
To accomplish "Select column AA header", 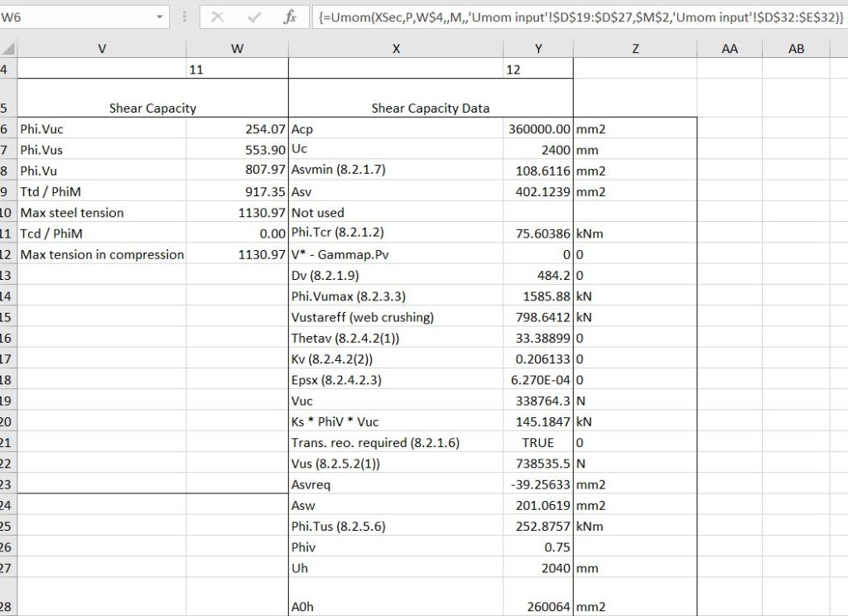I will [729, 49].
